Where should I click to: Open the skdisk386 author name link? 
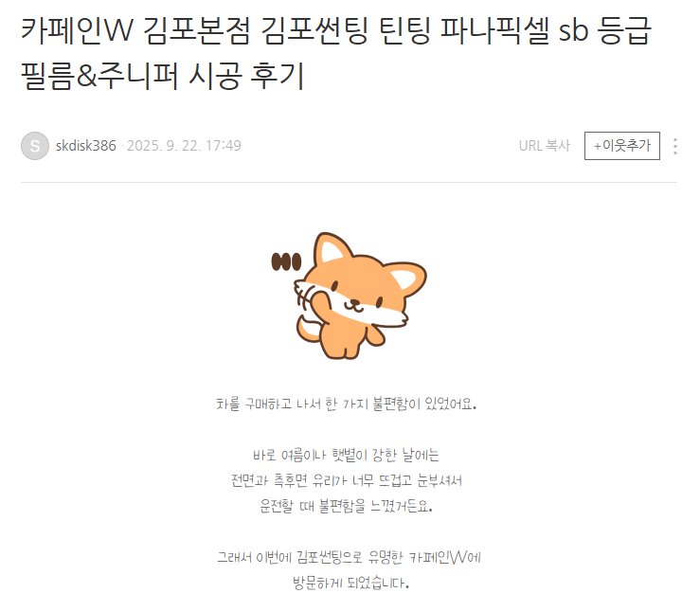(x=85, y=146)
